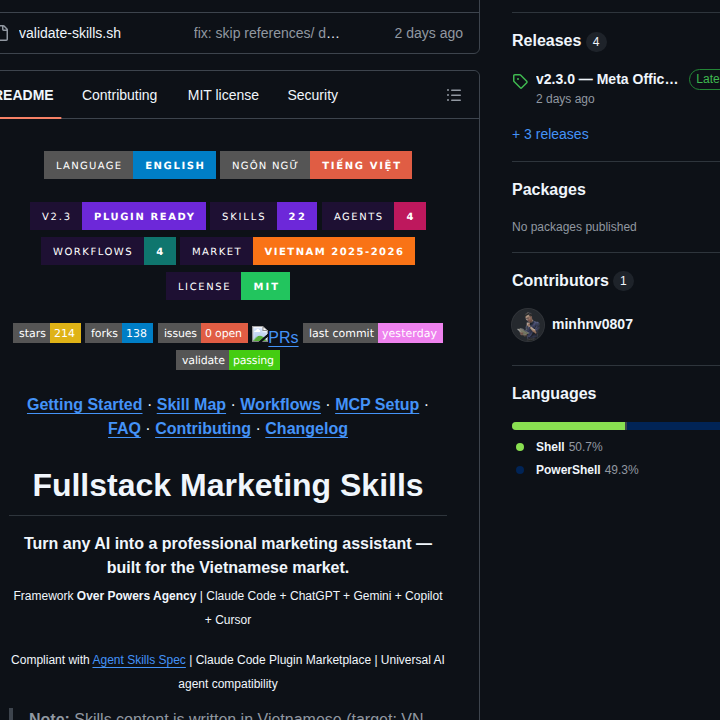Screen dimensions: 720x720
Task: Click the 'Over Powers Agency' bold text
Action: pos(136,596)
